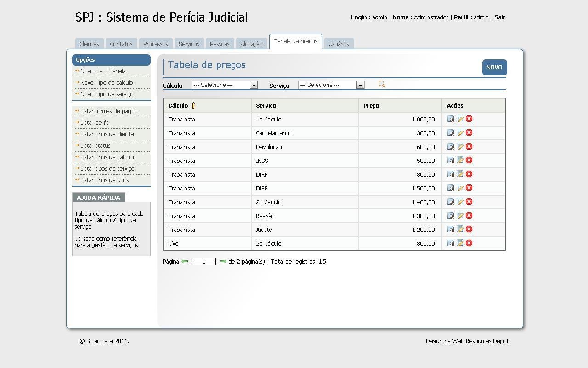This screenshot has width=588, height=368.
Task: View the Cível 2o Cálculo record
Action: (450, 243)
